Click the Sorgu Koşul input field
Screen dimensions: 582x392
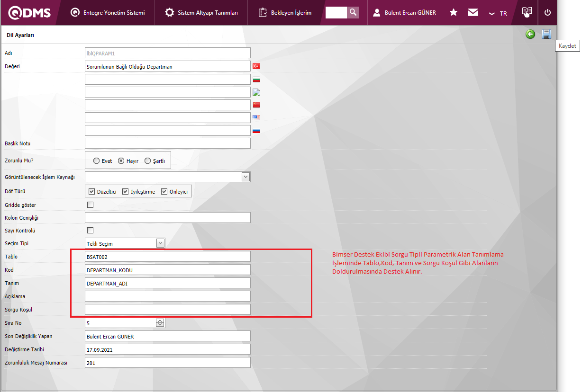[168, 310]
